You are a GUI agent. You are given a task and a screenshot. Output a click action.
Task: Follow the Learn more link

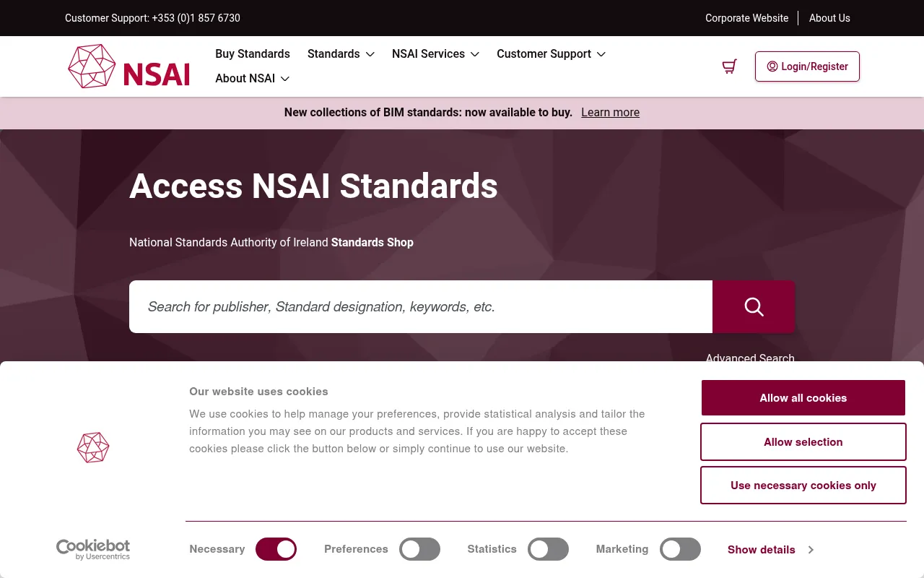coord(610,113)
